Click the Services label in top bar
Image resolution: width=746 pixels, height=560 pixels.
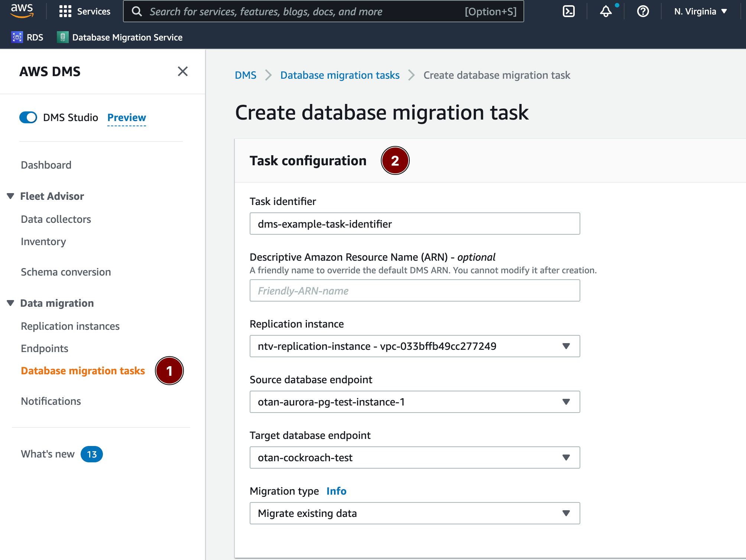coord(94,12)
